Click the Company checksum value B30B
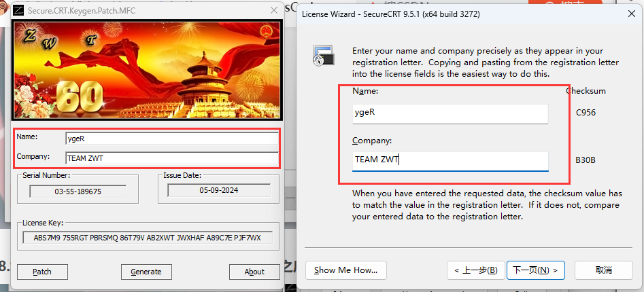 [586, 160]
